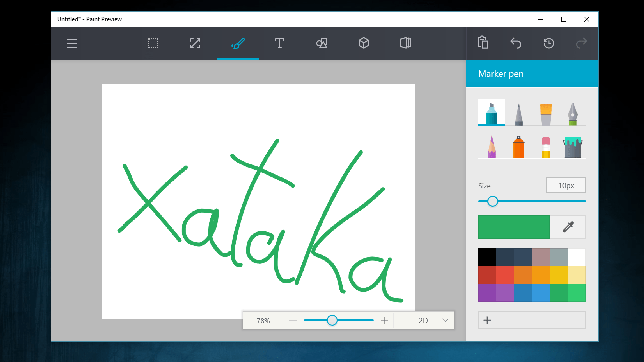Select the orange flat paintbrush

546,114
